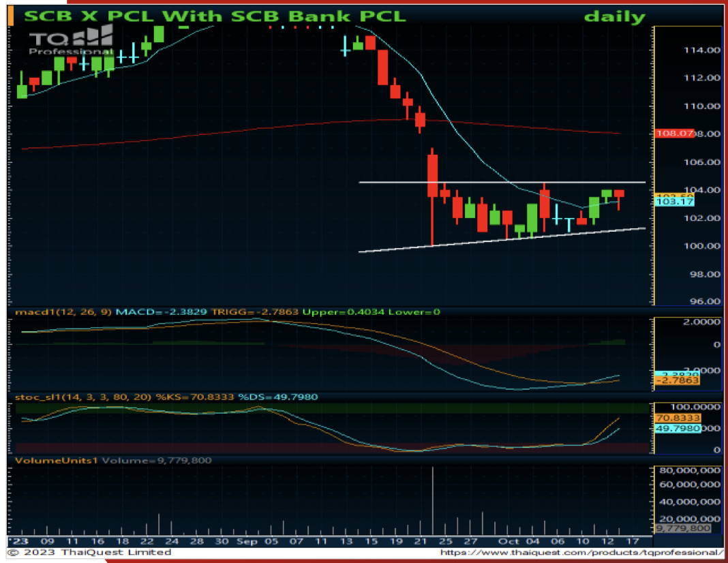This screenshot has width=728, height=563.
Task: Select the orange -2.7863 tag on MACD axis
Action: click(678, 380)
